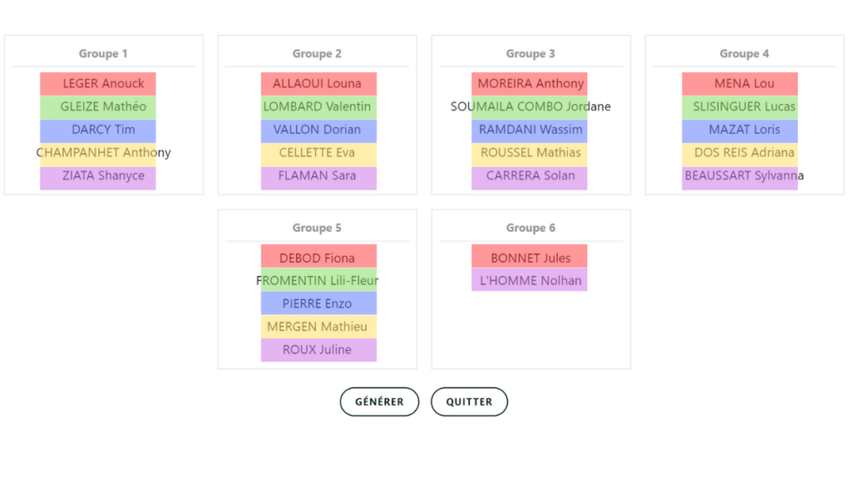868x488 pixels.
Task: Click LOMBARD Valentin green tile
Action: tap(318, 107)
